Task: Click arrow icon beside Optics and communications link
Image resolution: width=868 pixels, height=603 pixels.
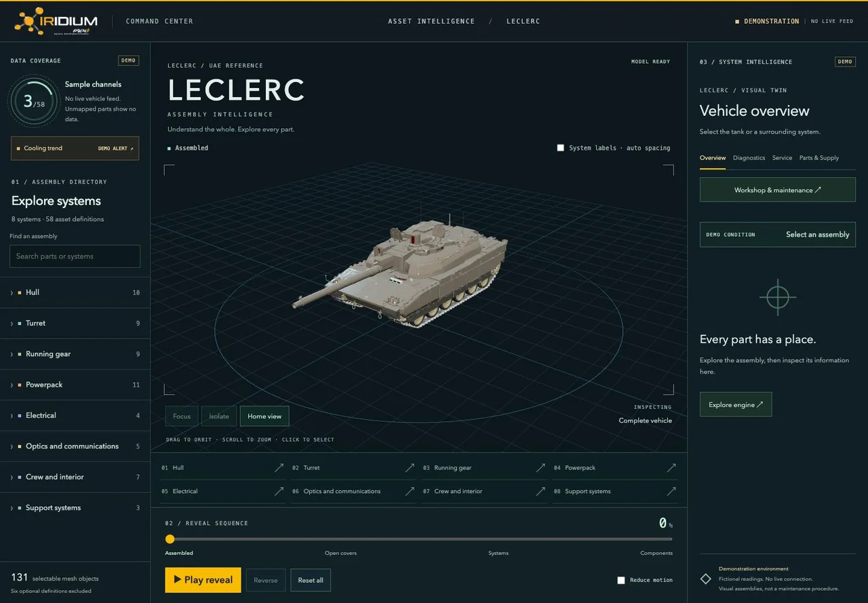Action: pyautogui.click(x=410, y=492)
